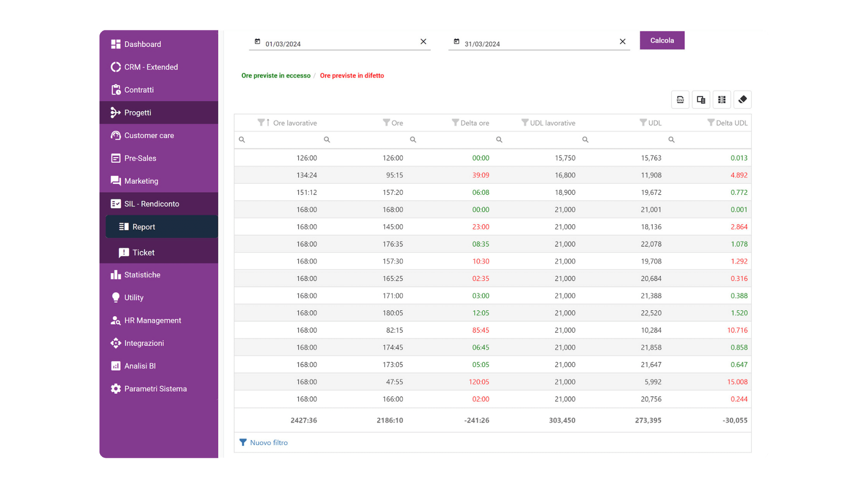The width and height of the screenshot is (868, 488).
Task: Open filter funnel on UDL lavorative column
Action: [524, 122]
